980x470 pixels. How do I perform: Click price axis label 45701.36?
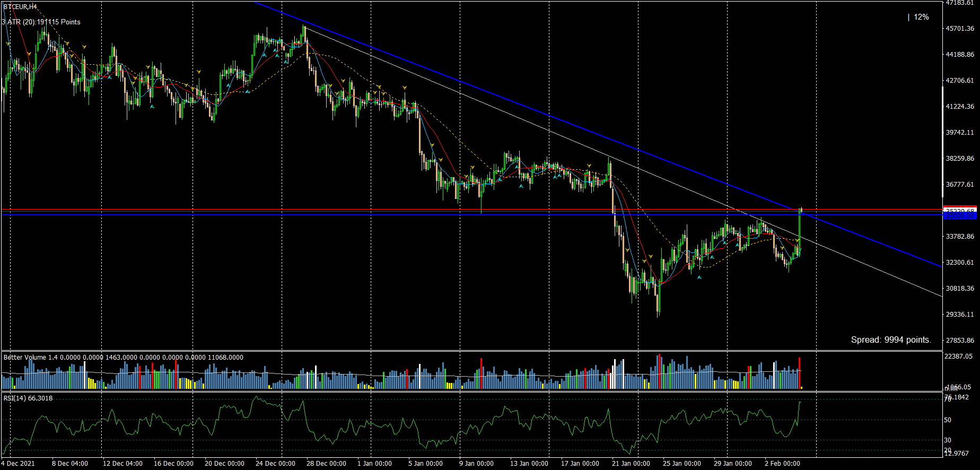(x=960, y=29)
